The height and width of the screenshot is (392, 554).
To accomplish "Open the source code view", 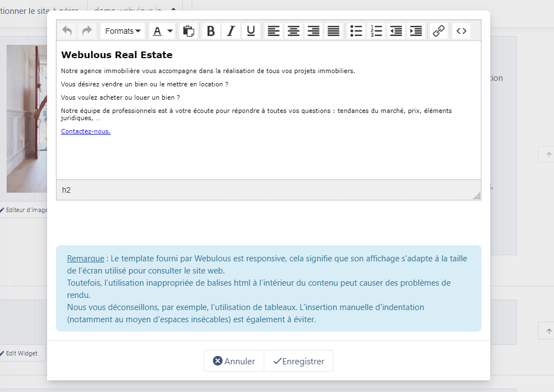I will click(x=461, y=31).
